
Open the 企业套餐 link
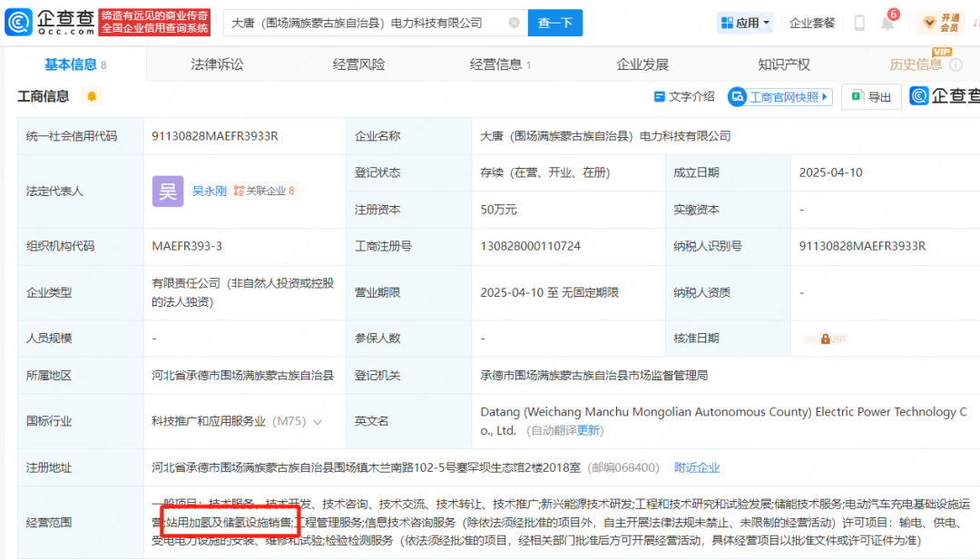pos(812,23)
